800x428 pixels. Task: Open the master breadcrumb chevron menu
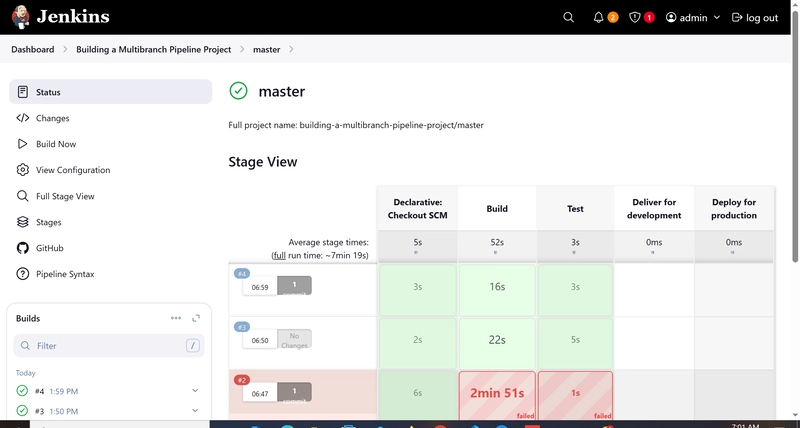(291, 49)
